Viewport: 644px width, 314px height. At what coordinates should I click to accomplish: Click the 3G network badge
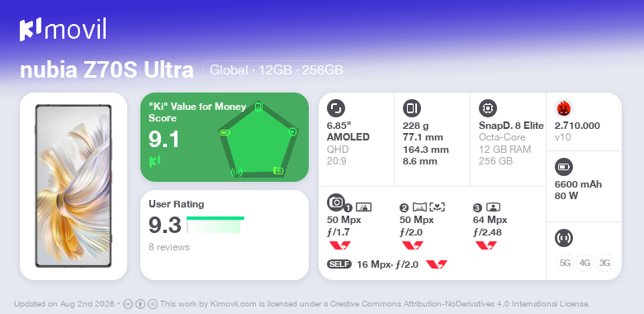click(604, 263)
